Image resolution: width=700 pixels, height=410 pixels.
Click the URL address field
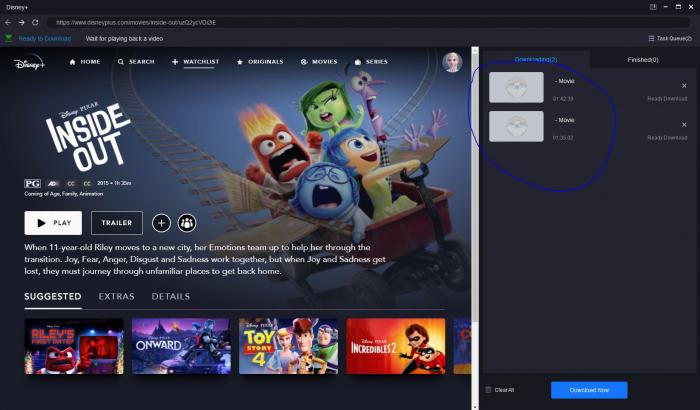point(300,22)
